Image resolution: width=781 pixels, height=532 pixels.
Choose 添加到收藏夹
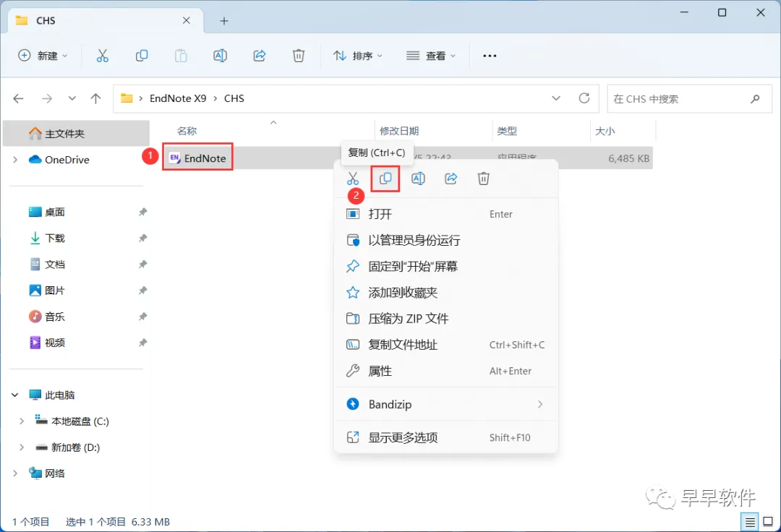point(445,293)
